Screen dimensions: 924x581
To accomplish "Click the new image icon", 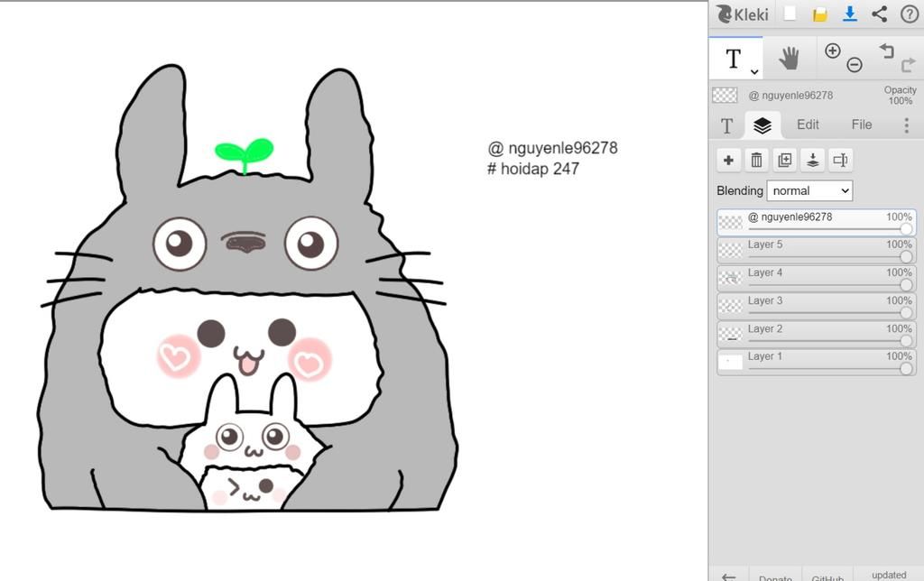I will (x=790, y=14).
